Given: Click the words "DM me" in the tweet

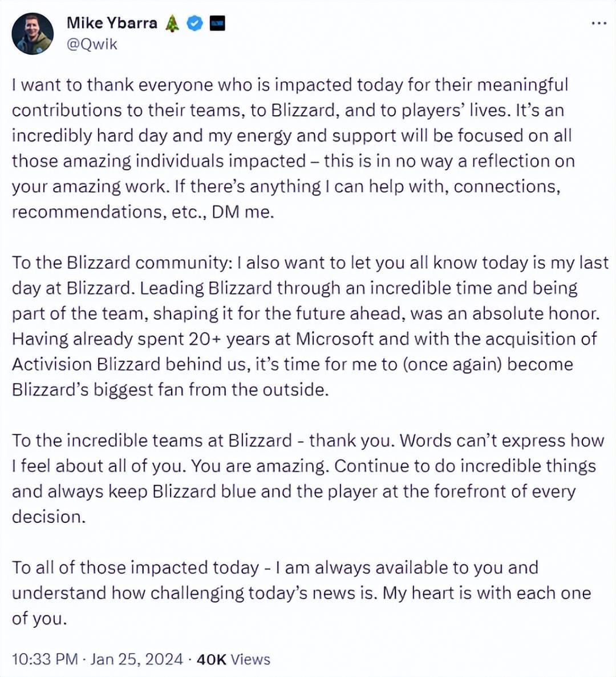Looking at the screenshot, I should [243, 212].
